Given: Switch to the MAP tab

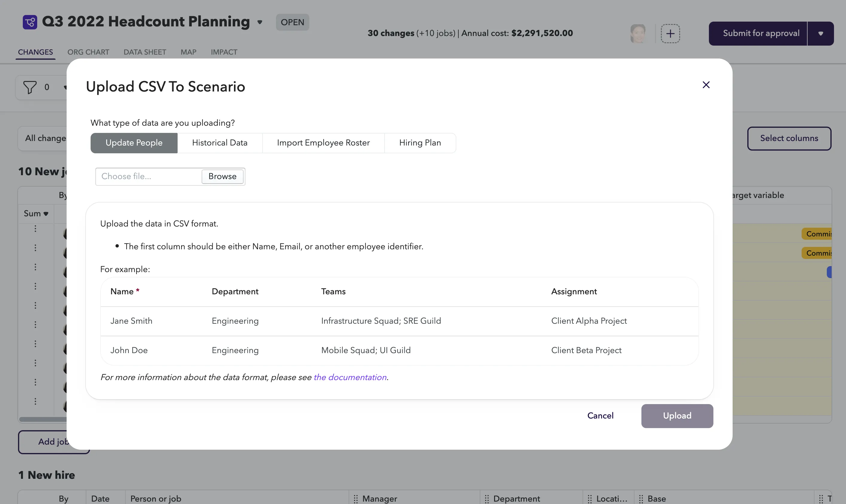Looking at the screenshot, I should [188, 52].
